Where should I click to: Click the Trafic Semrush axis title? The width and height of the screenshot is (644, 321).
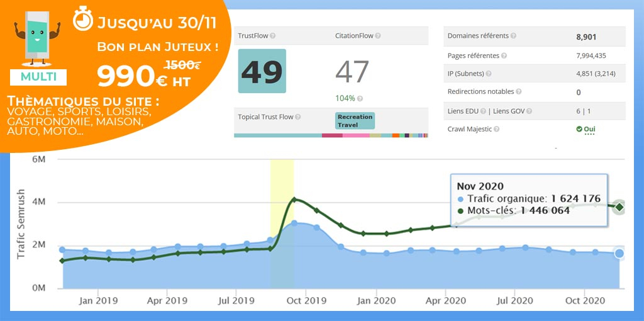(20, 224)
